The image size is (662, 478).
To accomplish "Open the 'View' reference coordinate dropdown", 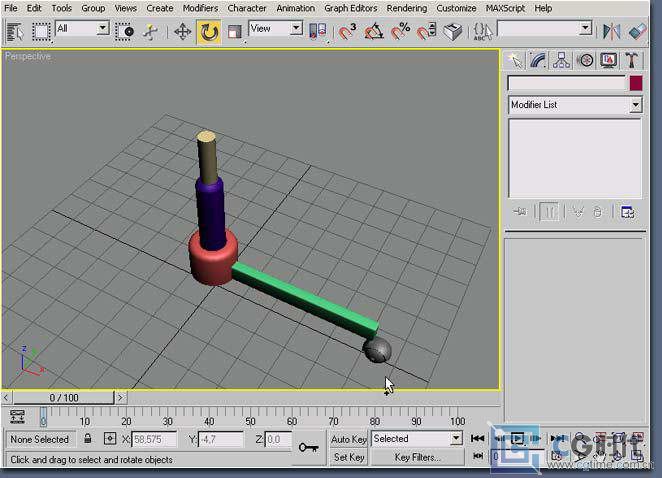I will (x=297, y=29).
